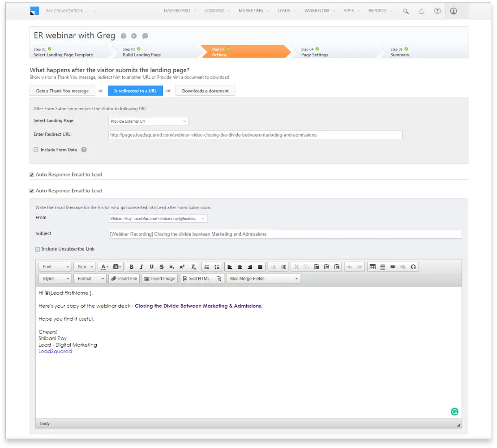
Task: Click the comment bubble next to page title
Action: 145,36
